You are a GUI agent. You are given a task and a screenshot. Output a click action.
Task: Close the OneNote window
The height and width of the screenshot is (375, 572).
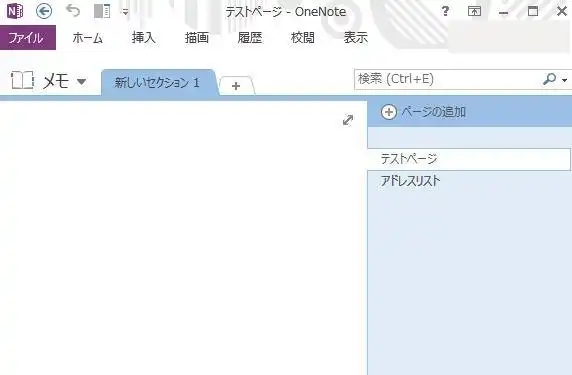click(562, 11)
